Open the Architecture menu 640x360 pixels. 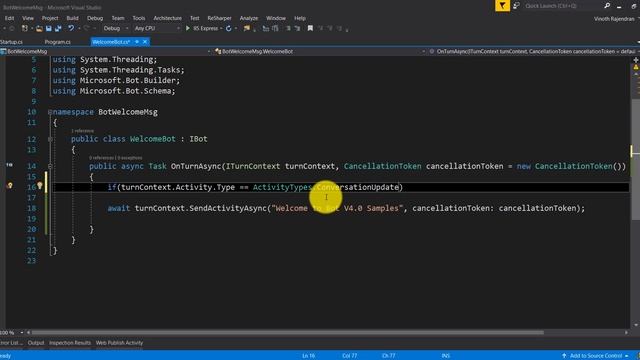167,18
